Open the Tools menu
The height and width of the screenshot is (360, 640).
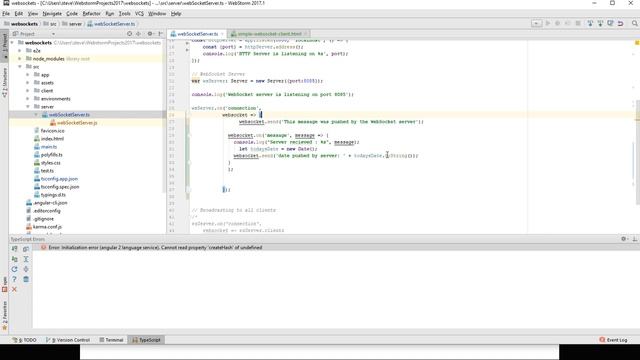tap(124, 13)
